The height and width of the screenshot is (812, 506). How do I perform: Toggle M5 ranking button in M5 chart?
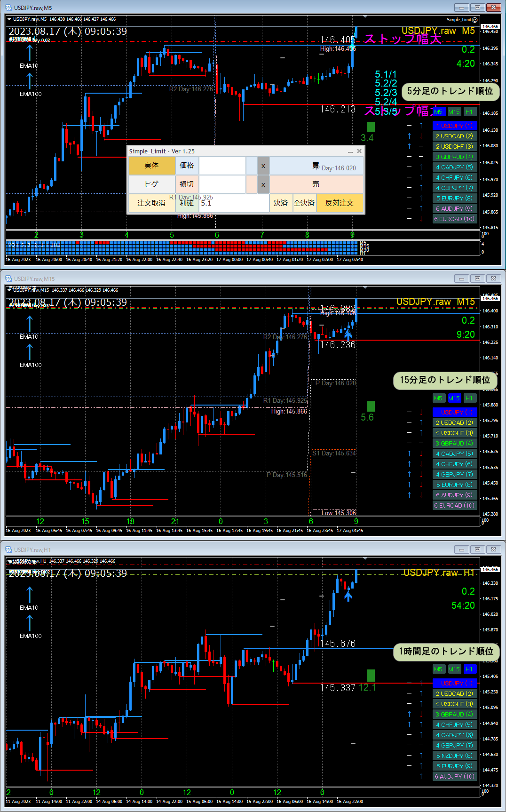click(438, 112)
